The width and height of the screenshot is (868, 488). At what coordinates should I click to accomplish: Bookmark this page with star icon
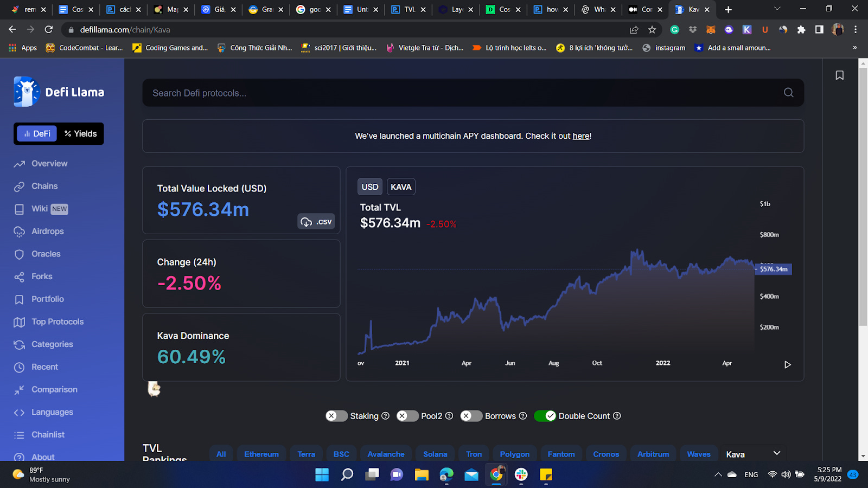pyautogui.click(x=652, y=30)
